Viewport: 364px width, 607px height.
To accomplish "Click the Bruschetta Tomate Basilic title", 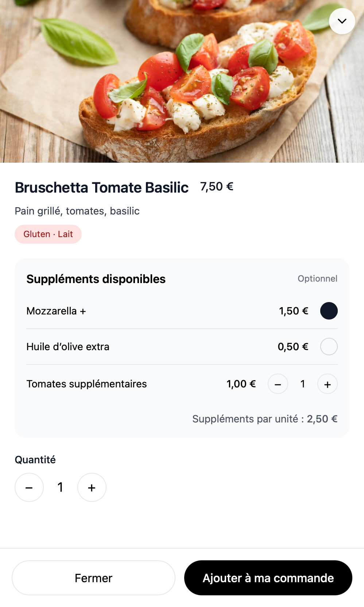I will click(101, 187).
